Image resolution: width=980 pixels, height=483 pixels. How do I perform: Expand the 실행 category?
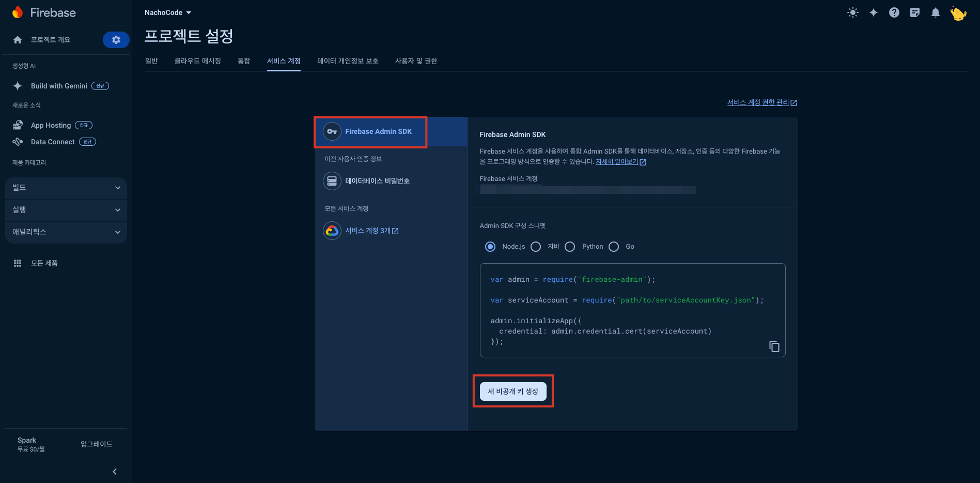pos(66,210)
